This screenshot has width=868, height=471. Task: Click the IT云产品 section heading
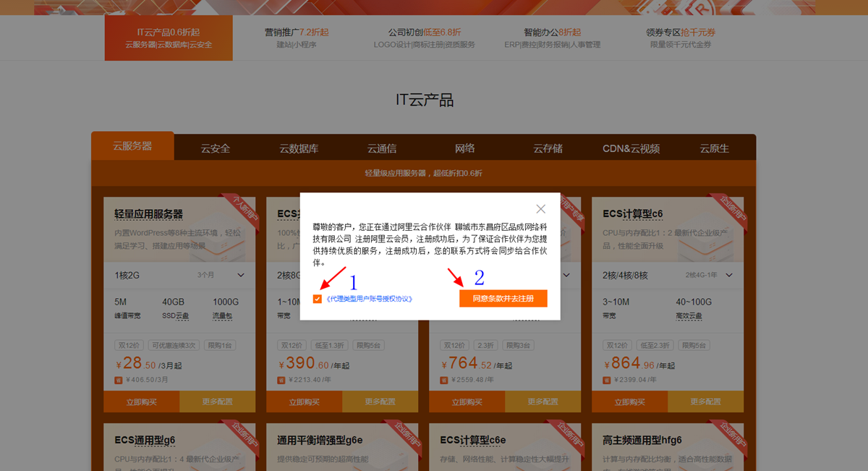click(425, 100)
